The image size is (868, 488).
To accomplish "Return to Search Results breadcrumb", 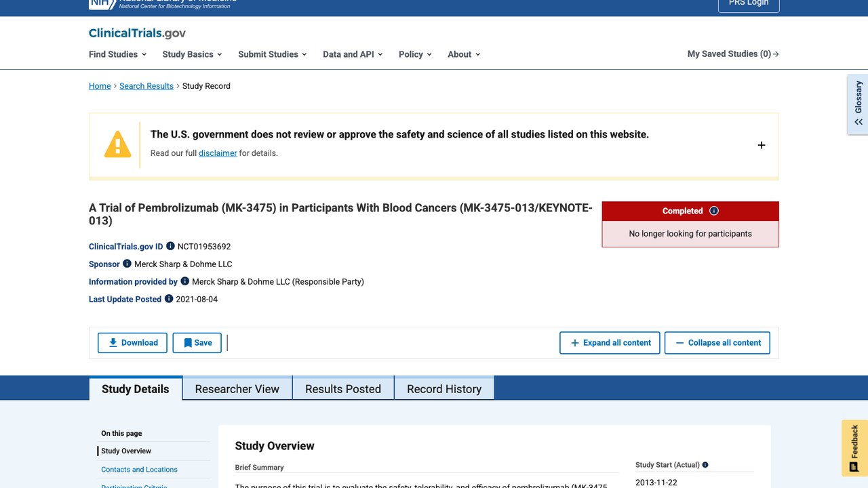I will click(x=146, y=86).
